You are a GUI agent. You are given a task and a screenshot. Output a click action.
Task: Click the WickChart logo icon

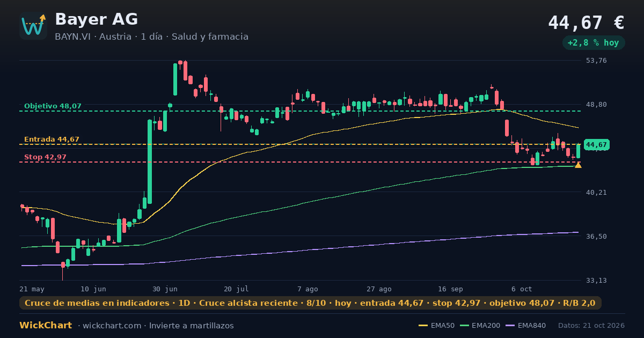click(x=33, y=26)
